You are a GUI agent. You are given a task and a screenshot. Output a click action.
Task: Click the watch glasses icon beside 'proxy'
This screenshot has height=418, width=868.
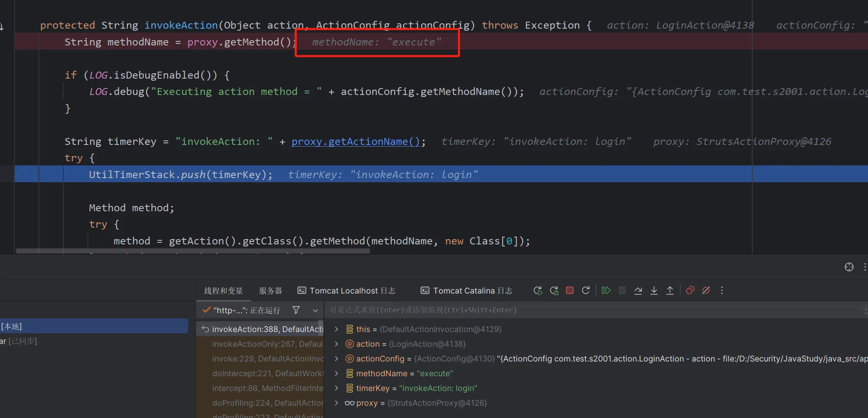[x=350, y=403]
